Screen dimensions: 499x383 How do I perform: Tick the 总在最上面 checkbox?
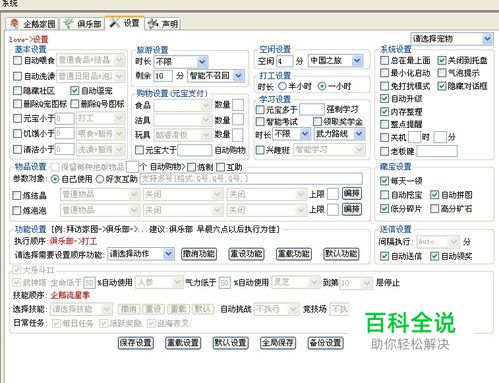(384, 61)
